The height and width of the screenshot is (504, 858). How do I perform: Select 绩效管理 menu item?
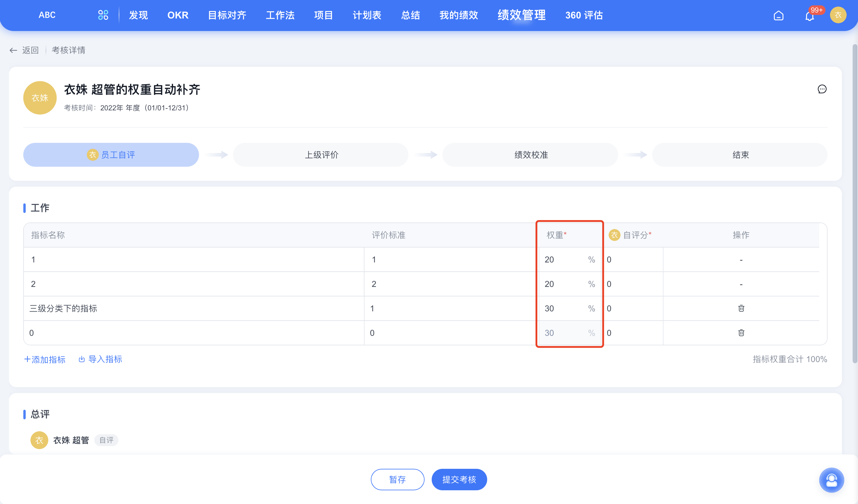click(521, 15)
